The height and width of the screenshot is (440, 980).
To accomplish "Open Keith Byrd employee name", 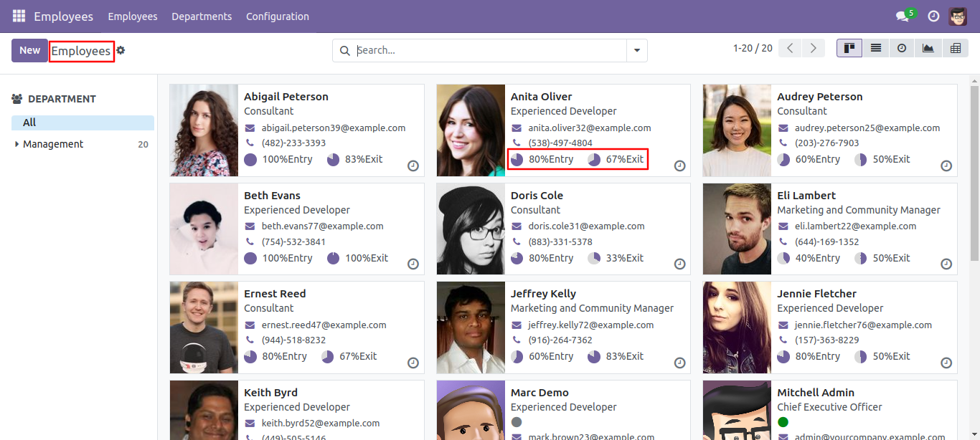I will [270, 393].
